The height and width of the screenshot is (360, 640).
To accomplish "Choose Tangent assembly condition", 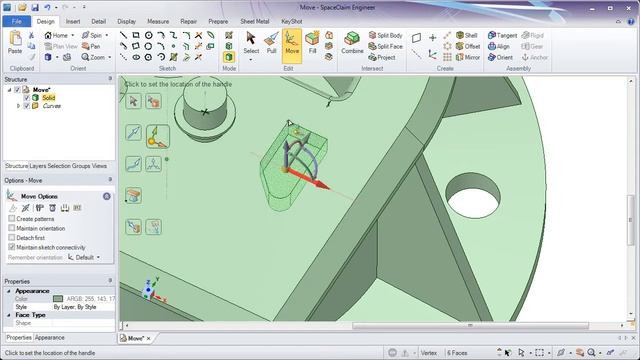I will (502, 36).
